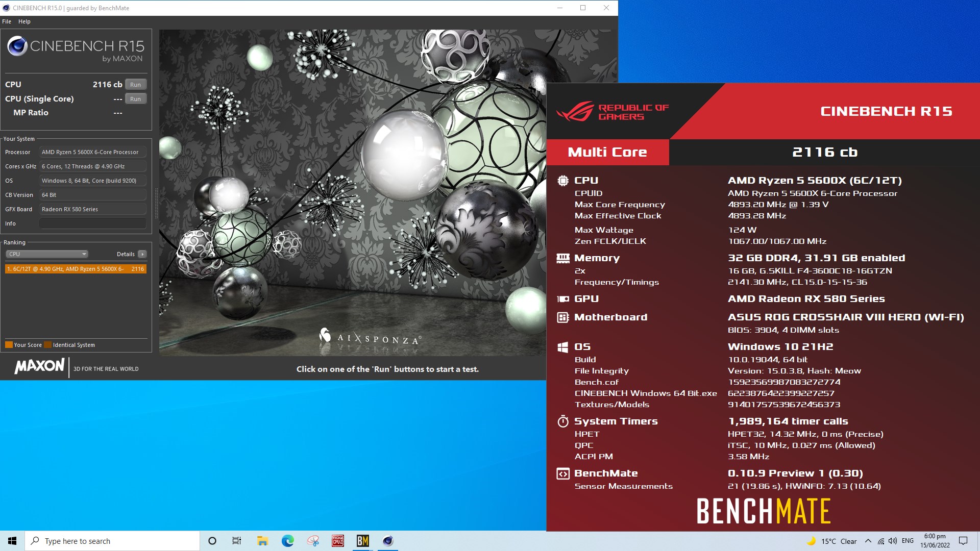980x551 pixels.
Task: Switch to Cinebench taskbar icon
Action: coord(388,541)
